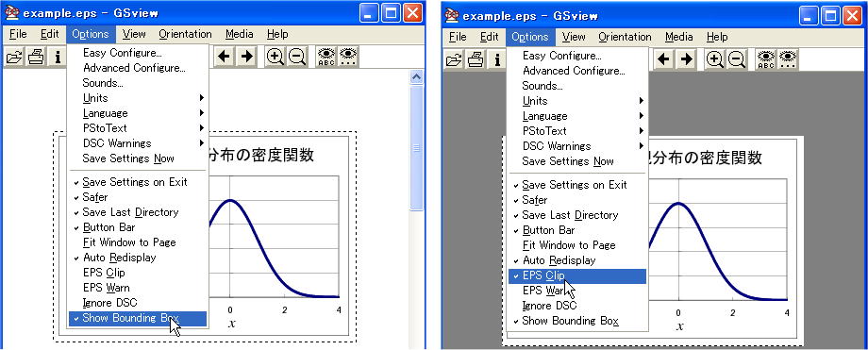Enable EPS Warn in left window menu
This screenshot has height=350, width=868.
point(138,288)
